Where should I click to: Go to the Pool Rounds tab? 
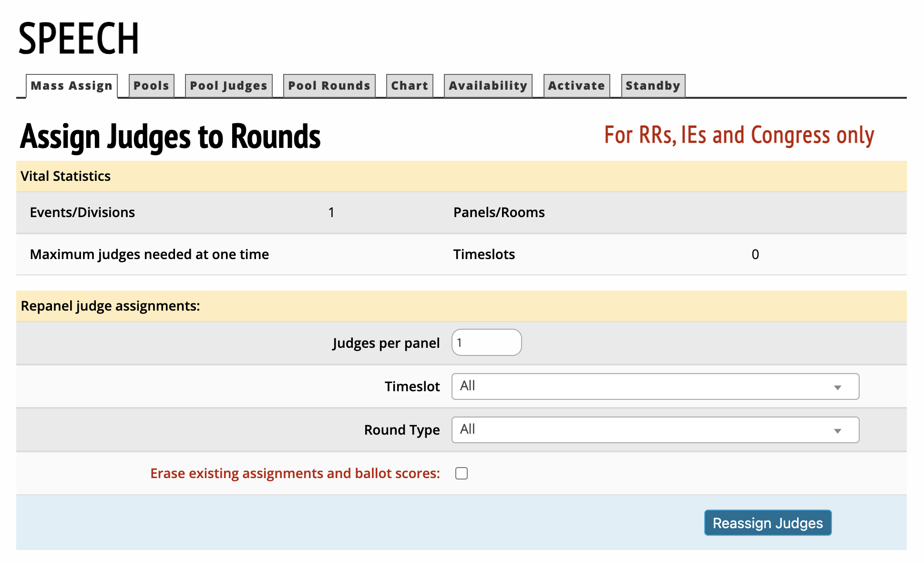tap(329, 86)
